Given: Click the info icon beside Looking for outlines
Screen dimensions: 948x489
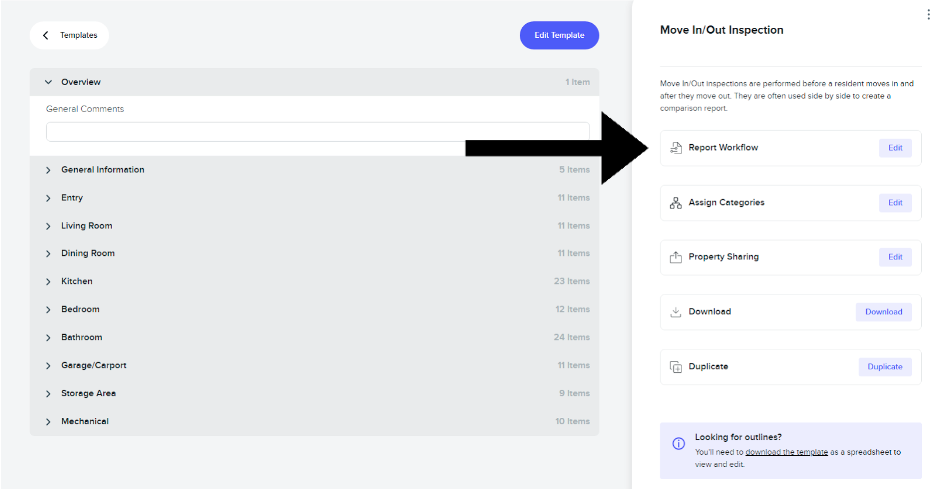Looking at the screenshot, I should (678, 444).
